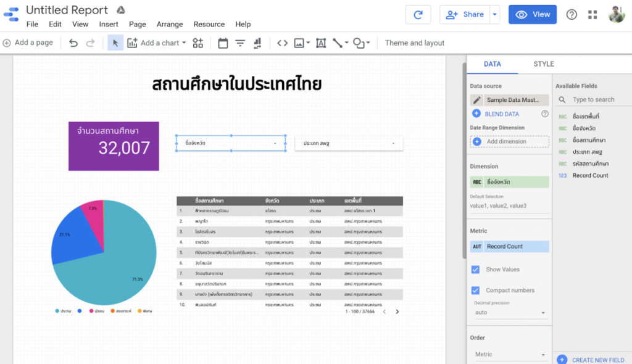632x364 pixels.
Task: Select the purple scorecard showing 32,007
Action: pyautogui.click(x=114, y=146)
